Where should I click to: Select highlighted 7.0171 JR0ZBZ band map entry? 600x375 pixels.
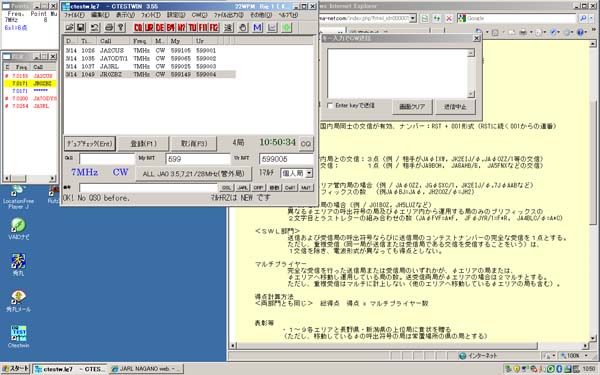[30, 83]
